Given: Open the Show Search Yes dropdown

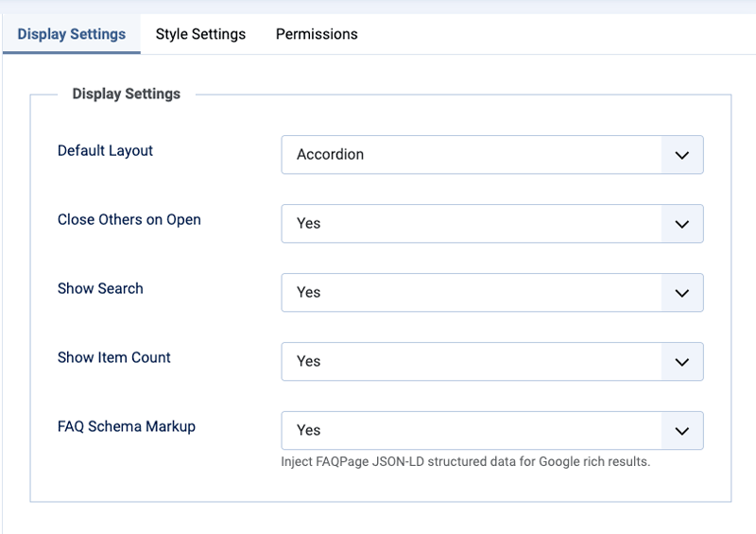Looking at the screenshot, I should point(471,293).
